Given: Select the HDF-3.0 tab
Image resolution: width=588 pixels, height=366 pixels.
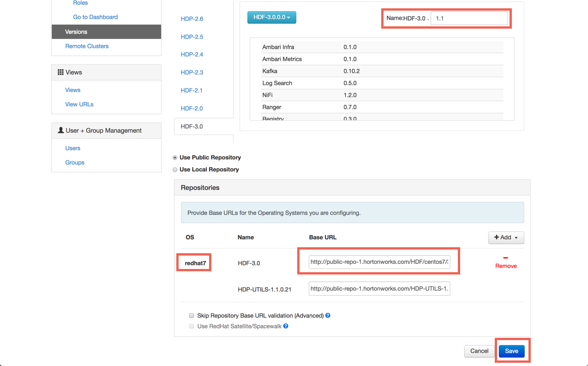Looking at the screenshot, I should click(x=191, y=126).
